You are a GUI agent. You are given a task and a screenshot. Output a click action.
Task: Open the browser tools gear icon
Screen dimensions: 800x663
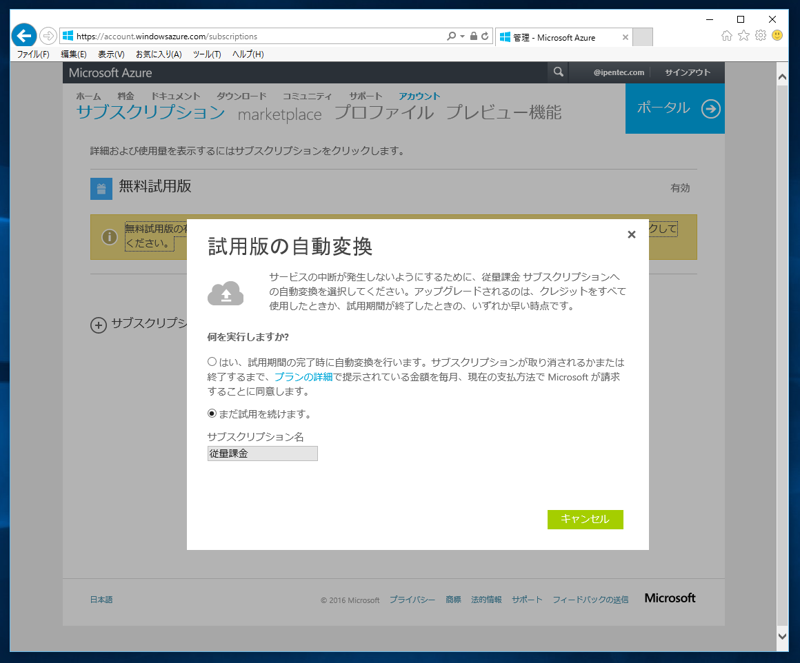(x=761, y=35)
